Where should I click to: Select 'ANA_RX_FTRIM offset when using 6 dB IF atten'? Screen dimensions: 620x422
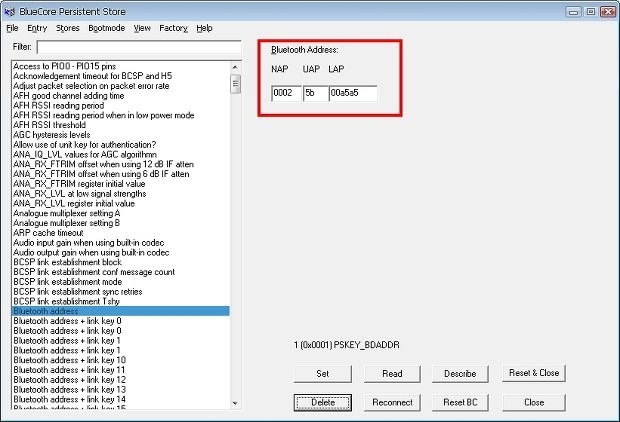click(121, 174)
